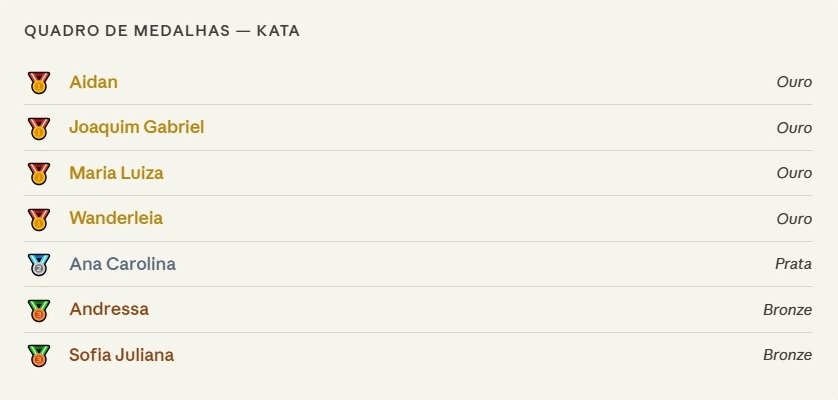Select the bronze medal icon beside Sofia Juliana

[38, 355]
